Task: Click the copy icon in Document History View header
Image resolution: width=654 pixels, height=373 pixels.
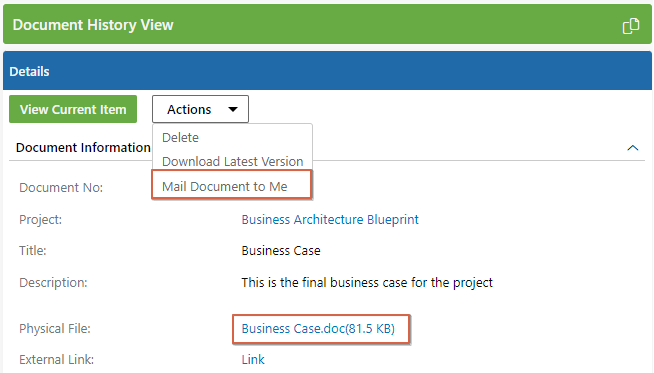Action: pos(631,25)
